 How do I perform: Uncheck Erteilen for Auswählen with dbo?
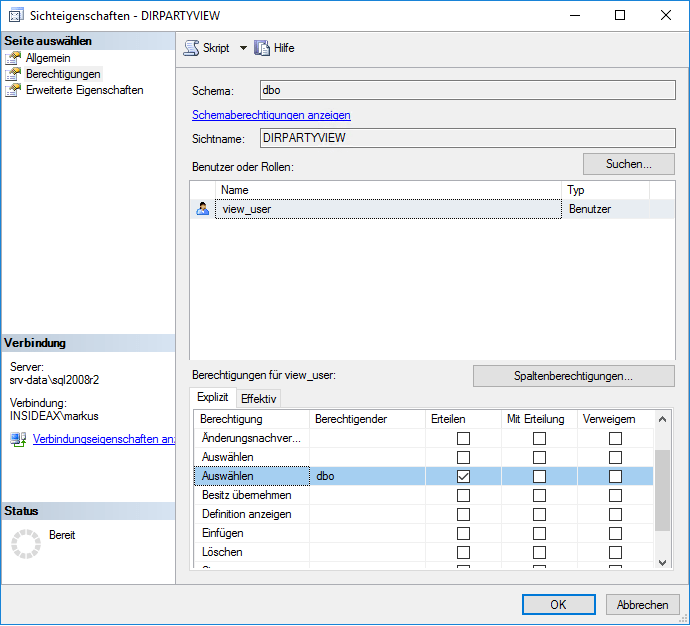pyautogui.click(x=463, y=477)
